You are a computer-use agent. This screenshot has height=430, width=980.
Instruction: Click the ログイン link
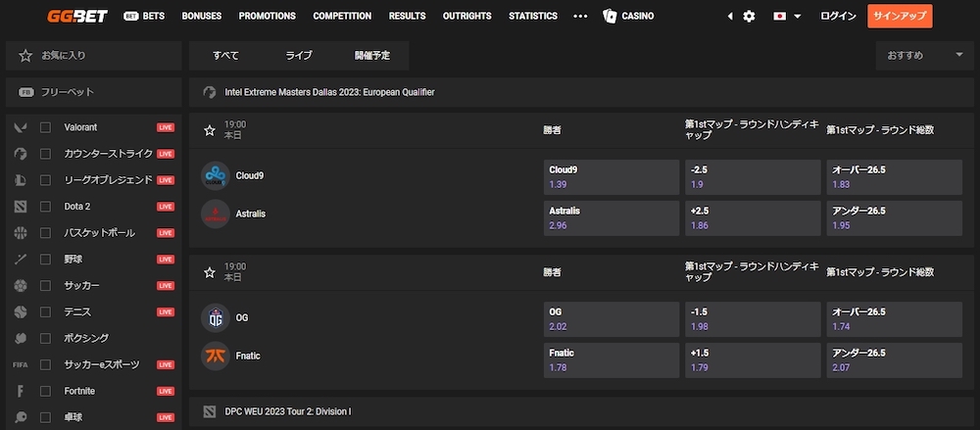click(838, 17)
